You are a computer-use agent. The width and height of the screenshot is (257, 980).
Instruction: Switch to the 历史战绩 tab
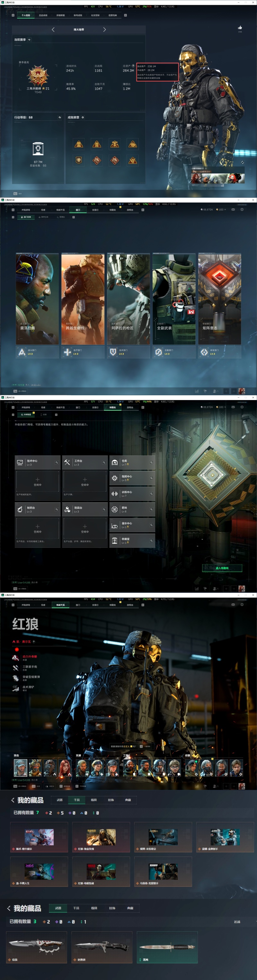pyautogui.click(x=43, y=15)
